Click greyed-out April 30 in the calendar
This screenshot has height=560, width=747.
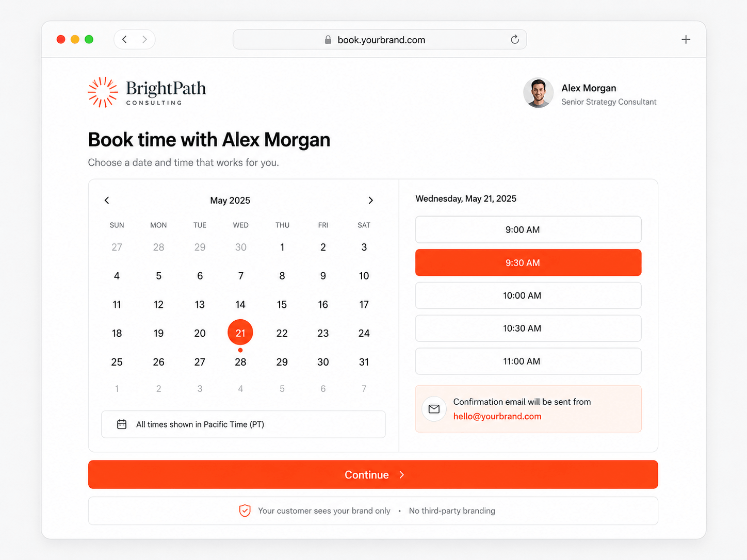(240, 247)
